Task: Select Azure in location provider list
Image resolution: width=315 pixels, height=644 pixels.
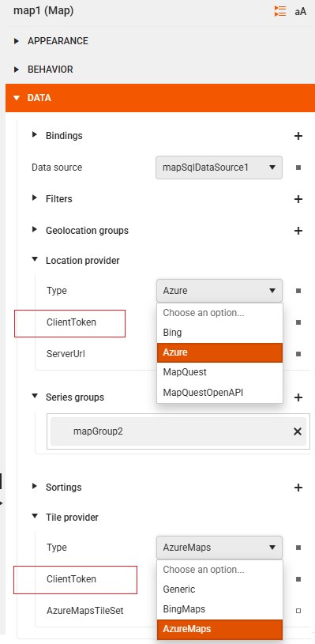Action: (x=219, y=352)
